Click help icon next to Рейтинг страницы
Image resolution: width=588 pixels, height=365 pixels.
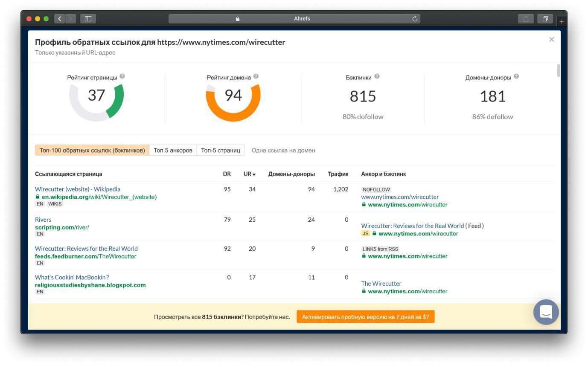point(122,76)
